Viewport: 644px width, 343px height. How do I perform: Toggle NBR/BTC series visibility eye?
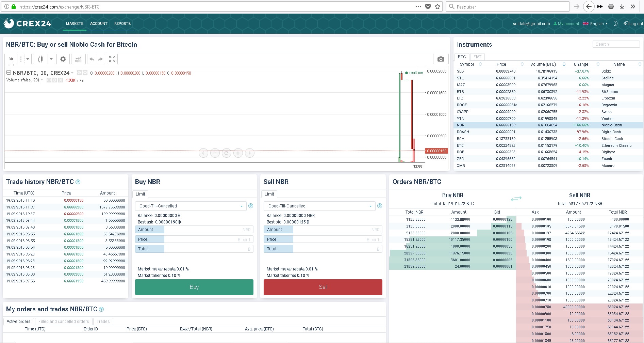coord(79,73)
